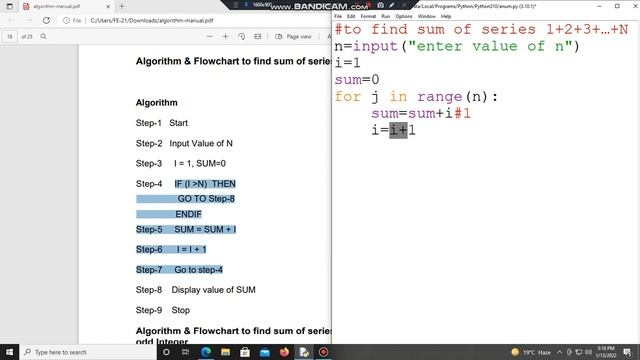Image resolution: width=640 pixels, height=360 pixels.
Task: Click highlighted GO TO Step-8 text
Action: (206, 199)
